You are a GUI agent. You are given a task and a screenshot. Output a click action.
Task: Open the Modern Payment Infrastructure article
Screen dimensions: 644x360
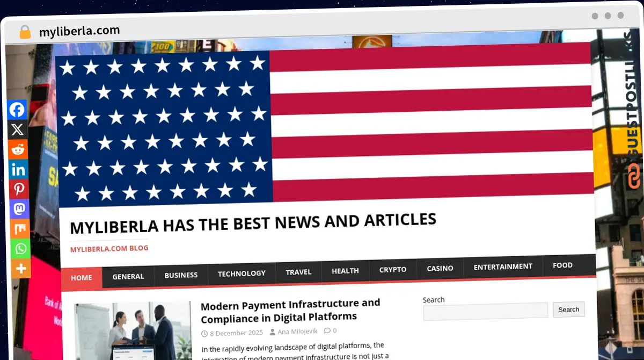point(290,309)
